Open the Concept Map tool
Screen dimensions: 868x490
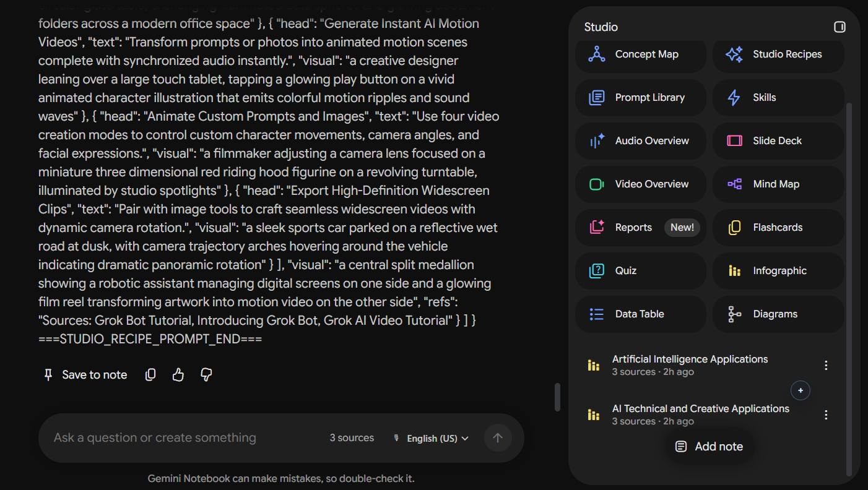(x=640, y=54)
